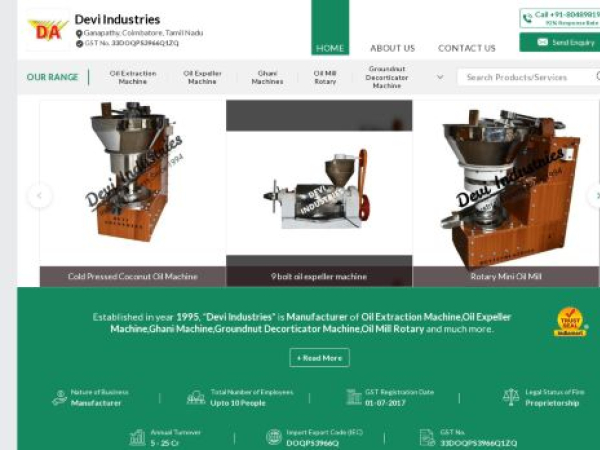This screenshot has width=600, height=450.
Task: Click the DOQPS3966Q import export code
Action: click(x=312, y=443)
